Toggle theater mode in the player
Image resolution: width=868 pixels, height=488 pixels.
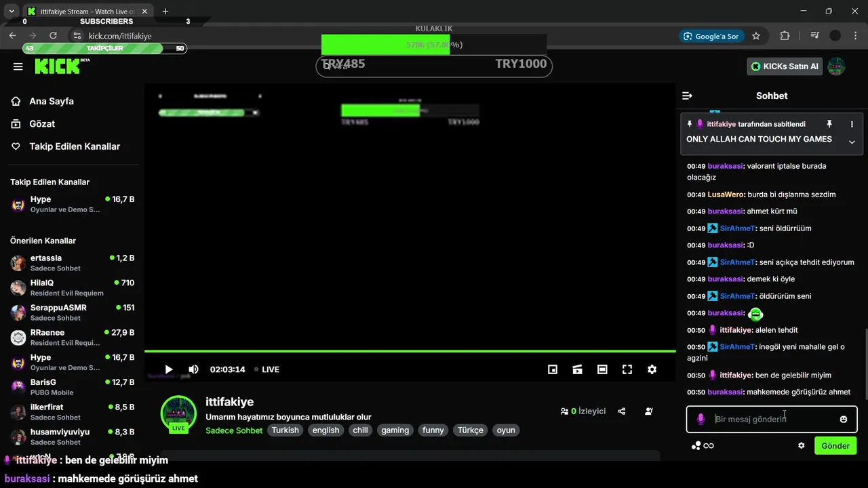602,369
